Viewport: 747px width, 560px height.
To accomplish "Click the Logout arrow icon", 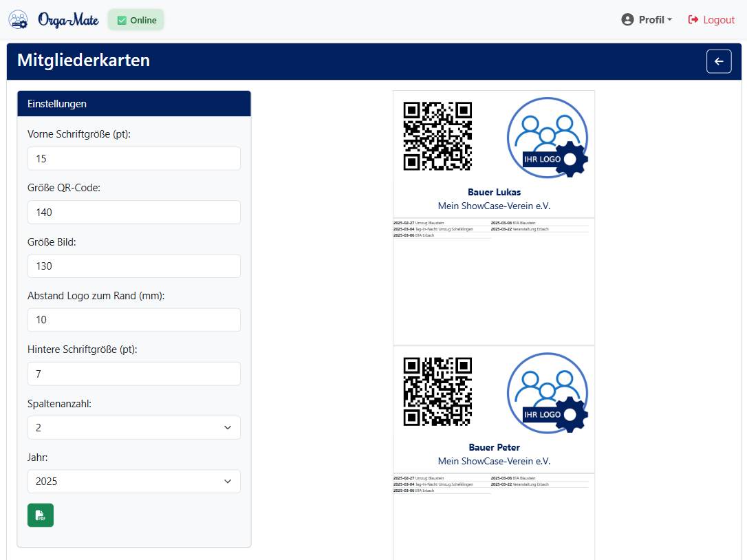I will (691, 19).
